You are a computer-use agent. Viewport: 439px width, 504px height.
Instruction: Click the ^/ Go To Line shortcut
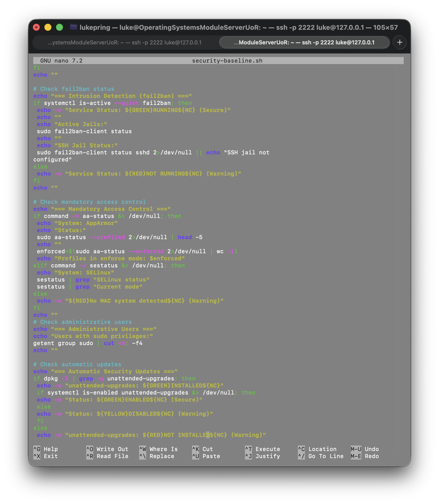pyautogui.click(x=321, y=456)
